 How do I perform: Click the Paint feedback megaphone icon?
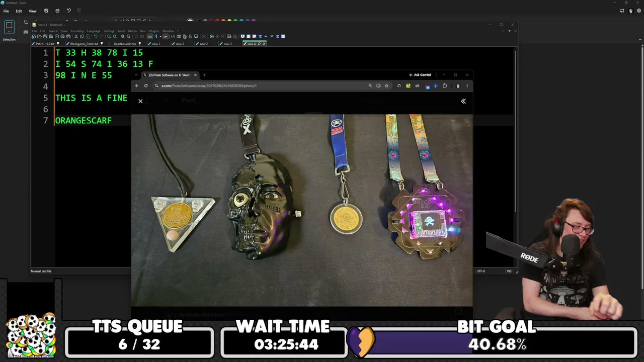(622, 11)
